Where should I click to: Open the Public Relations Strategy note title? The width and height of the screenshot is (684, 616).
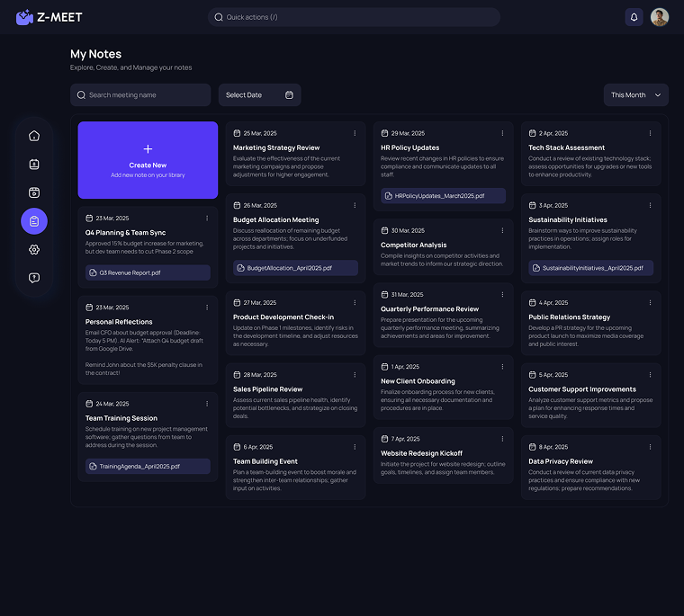click(570, 317)
